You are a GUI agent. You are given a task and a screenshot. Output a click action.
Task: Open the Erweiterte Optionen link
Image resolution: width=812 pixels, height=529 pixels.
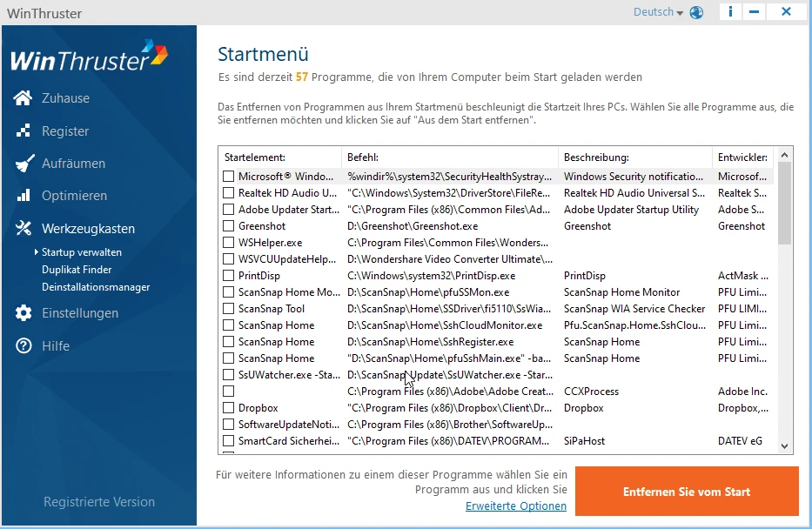[x=516, y=506]
